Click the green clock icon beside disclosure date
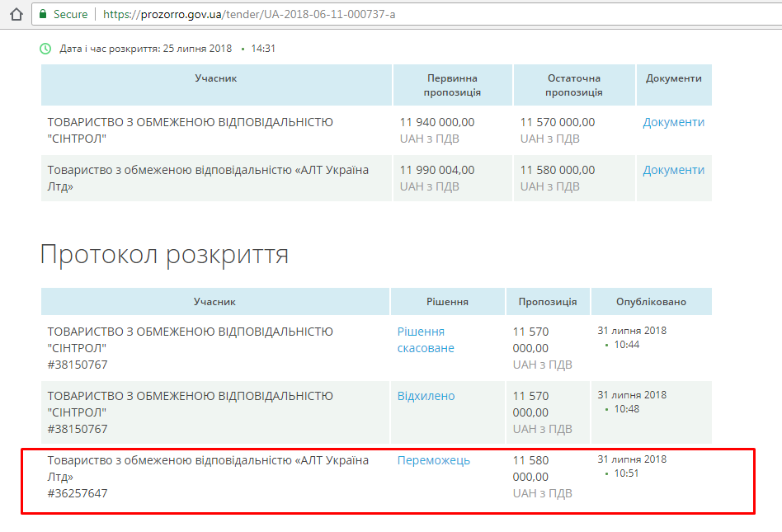 pyautogui.click(x=45, y=49)
